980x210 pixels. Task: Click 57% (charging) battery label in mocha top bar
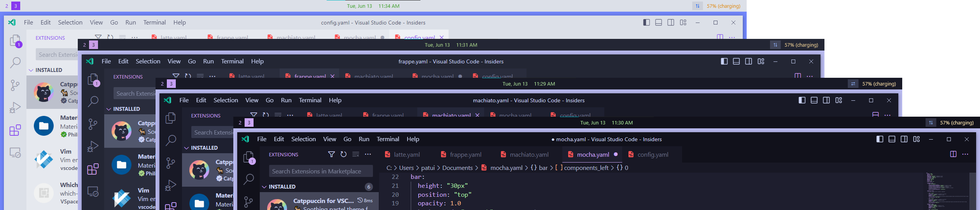[957, 122]
